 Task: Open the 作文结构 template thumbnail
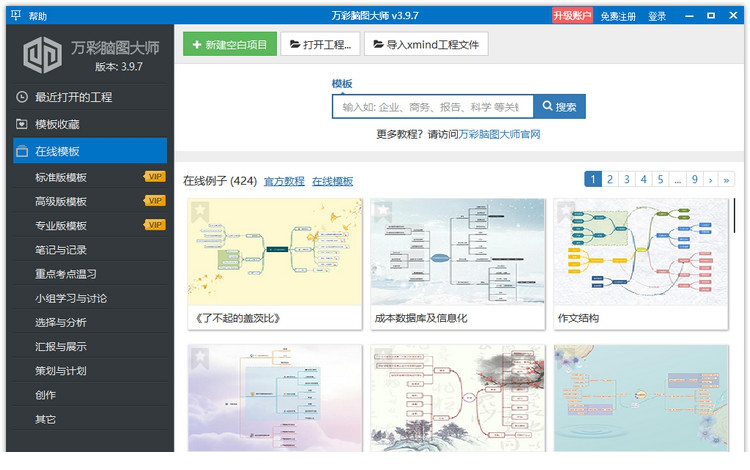point(641,251)
